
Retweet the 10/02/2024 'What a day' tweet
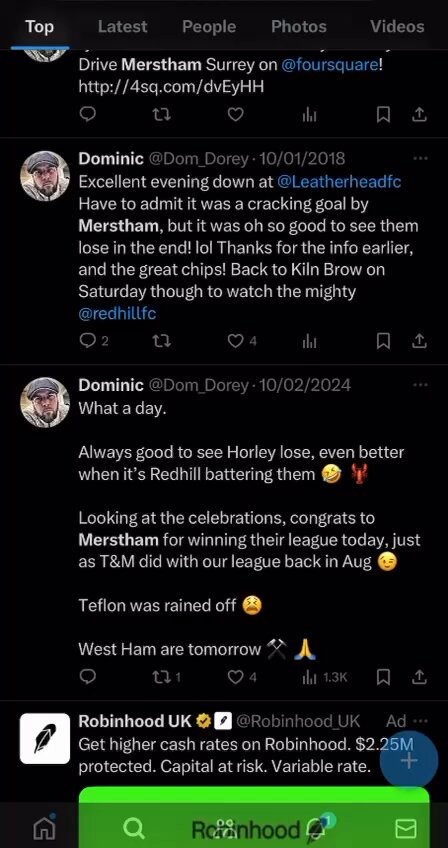coord(161,677)
